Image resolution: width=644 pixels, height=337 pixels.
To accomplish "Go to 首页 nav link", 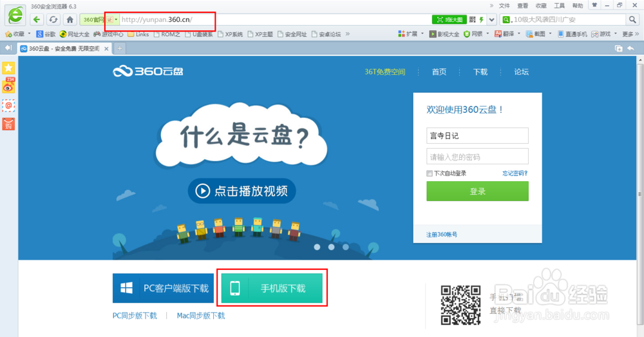I will click(x=439, y=72).
